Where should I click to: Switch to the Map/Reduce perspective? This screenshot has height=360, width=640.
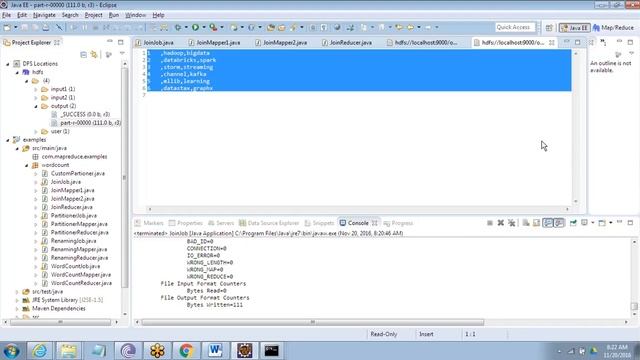pyautogui.click(x=613, y=28)
